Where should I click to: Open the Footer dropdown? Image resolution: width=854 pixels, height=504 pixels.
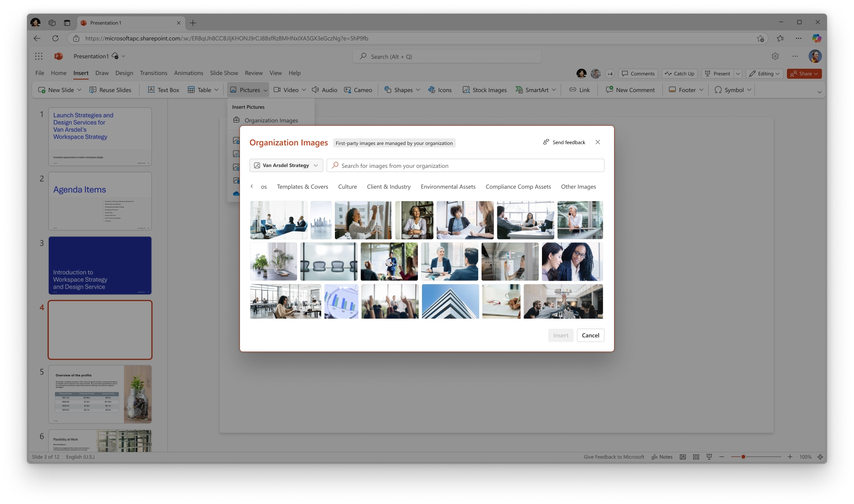tap(685, 90)
